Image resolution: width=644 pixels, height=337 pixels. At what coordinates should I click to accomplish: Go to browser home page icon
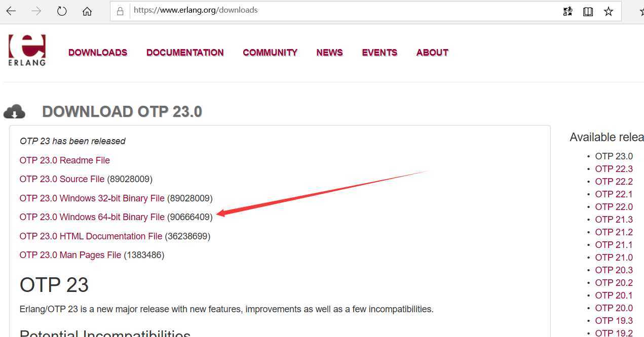tap(87, 11)
